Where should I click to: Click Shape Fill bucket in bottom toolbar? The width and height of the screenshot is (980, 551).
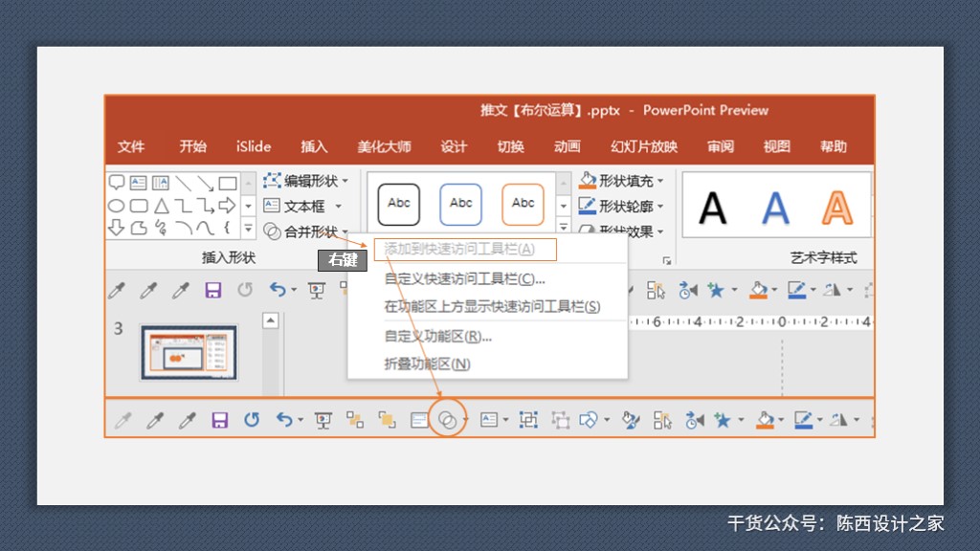coord(765,420)
